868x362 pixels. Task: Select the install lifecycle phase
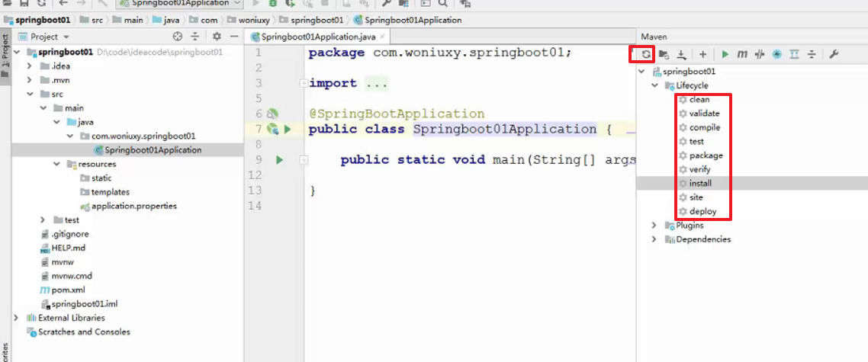point(700,184)
